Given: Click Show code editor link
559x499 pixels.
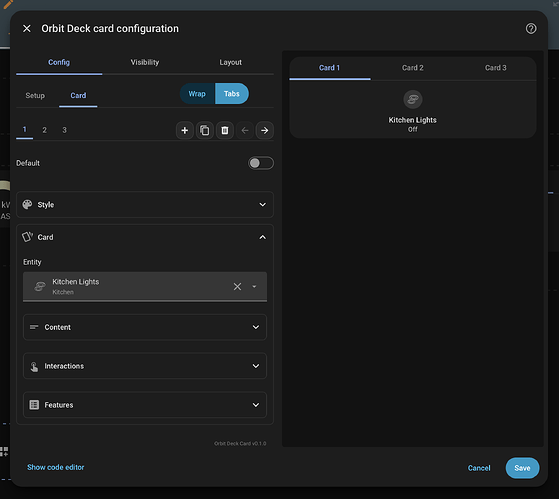Looking at the screenshot, I should point(56,467).
